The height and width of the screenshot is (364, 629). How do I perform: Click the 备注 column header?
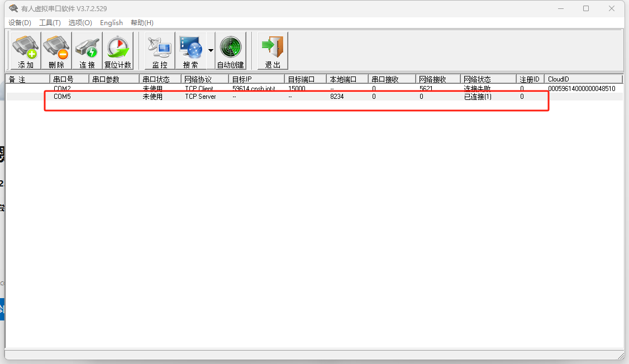[x=28, y=79]
